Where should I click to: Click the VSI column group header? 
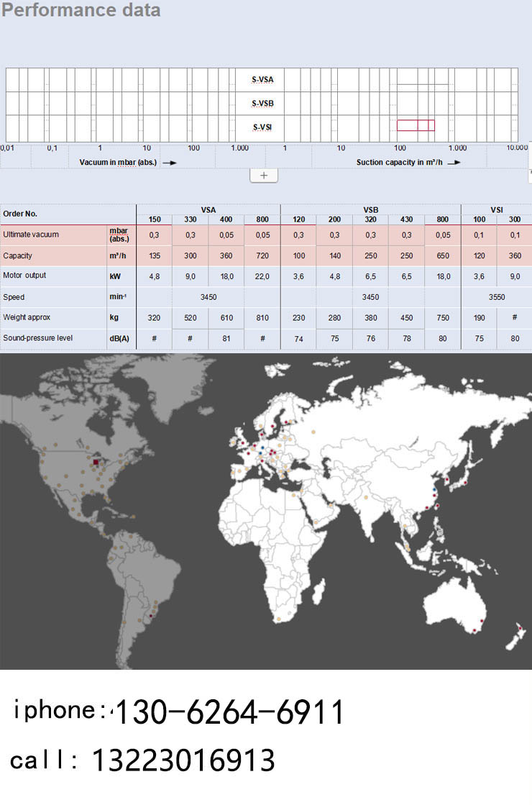pyautogui.click(x=496, y=209)
